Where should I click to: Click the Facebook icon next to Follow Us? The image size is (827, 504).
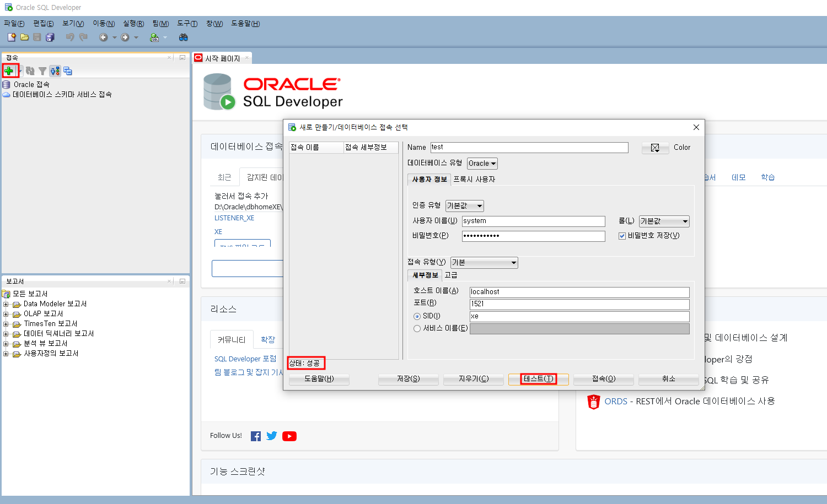[x=256, y=436]
